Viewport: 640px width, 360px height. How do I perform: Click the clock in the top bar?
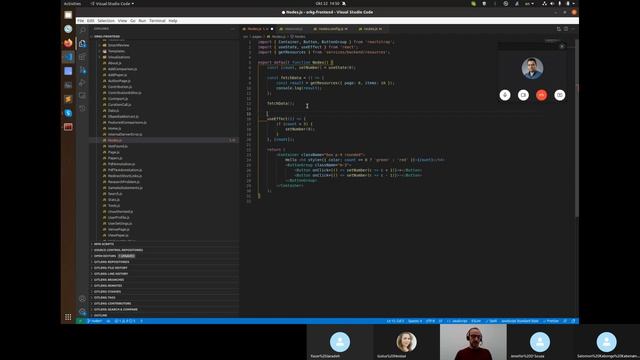tap(328, 4)
